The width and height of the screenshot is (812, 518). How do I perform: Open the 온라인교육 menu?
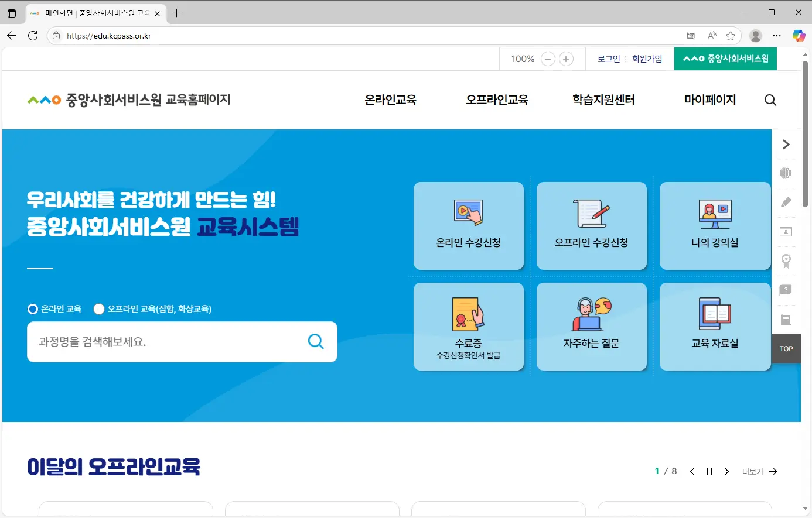[390, 100]
